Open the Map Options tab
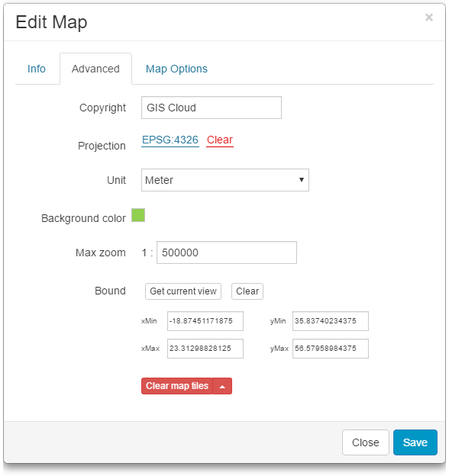449x476 pixels. [x=176, y=69]
